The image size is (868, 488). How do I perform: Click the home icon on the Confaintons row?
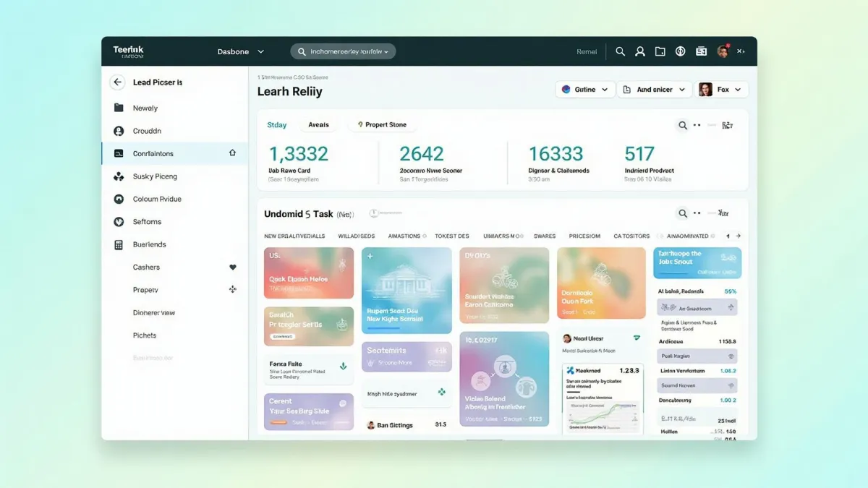[232, 153]
